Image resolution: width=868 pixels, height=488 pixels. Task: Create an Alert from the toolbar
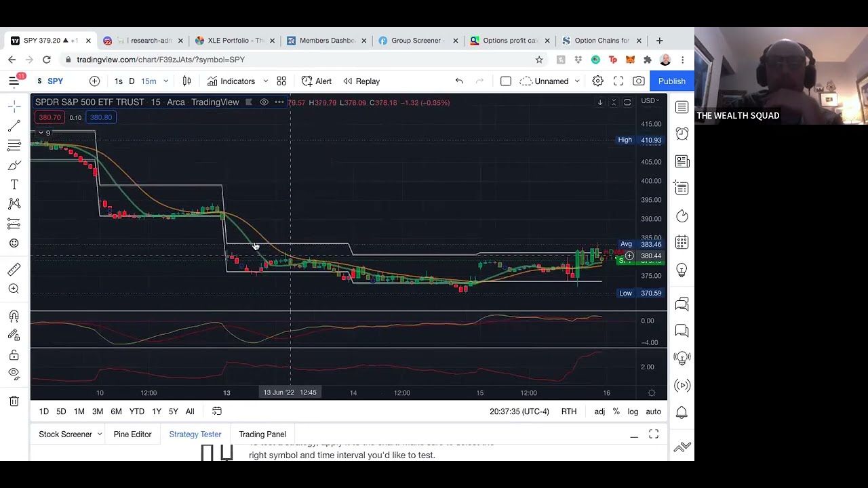tap(317, 81)
